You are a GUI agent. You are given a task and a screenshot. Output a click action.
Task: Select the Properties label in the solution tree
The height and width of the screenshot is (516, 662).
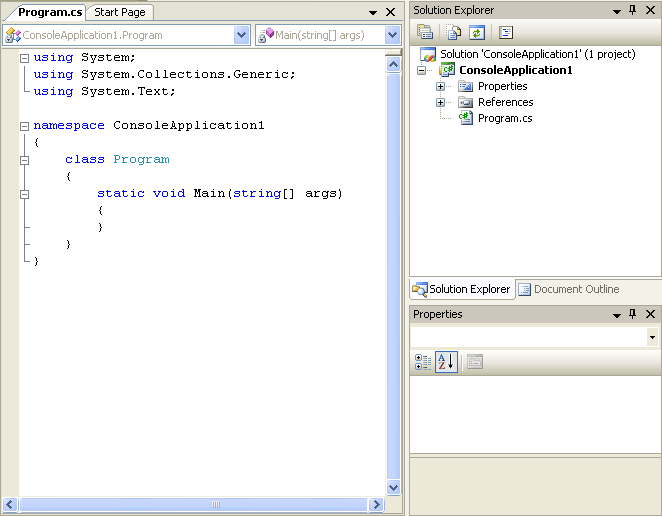point(502,87)
